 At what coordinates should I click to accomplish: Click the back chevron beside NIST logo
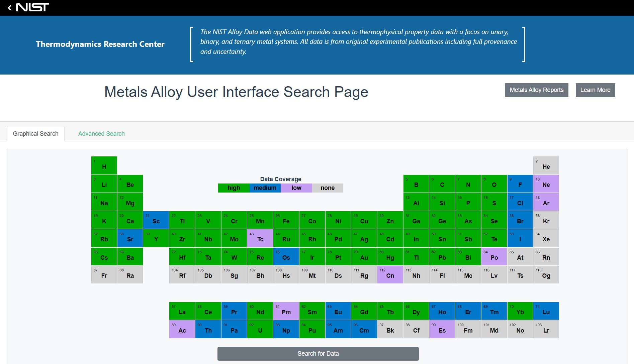pyautogui.click(x=9, y=8)
